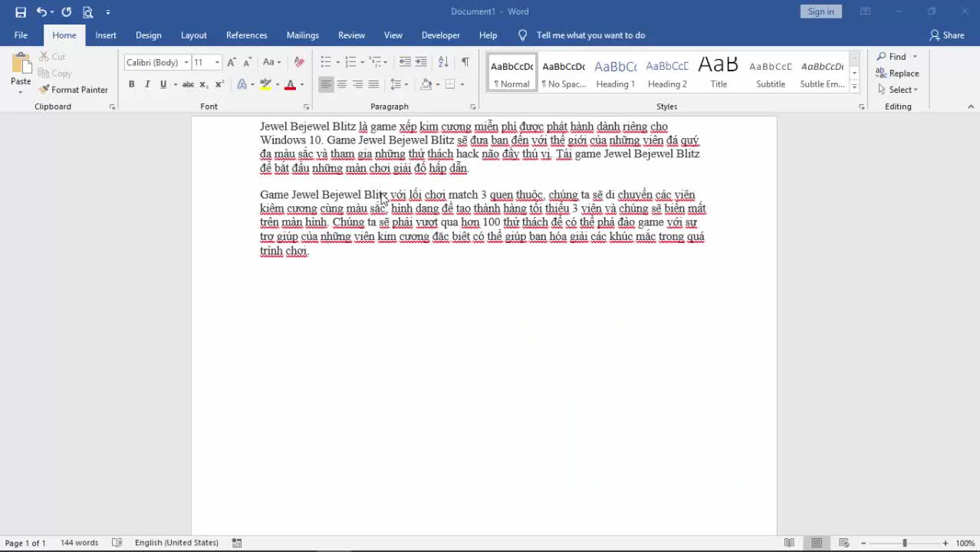Apply the text highlight color
Image resolution: width=980 pixels, height=552 pixels.
pos(265,84)
